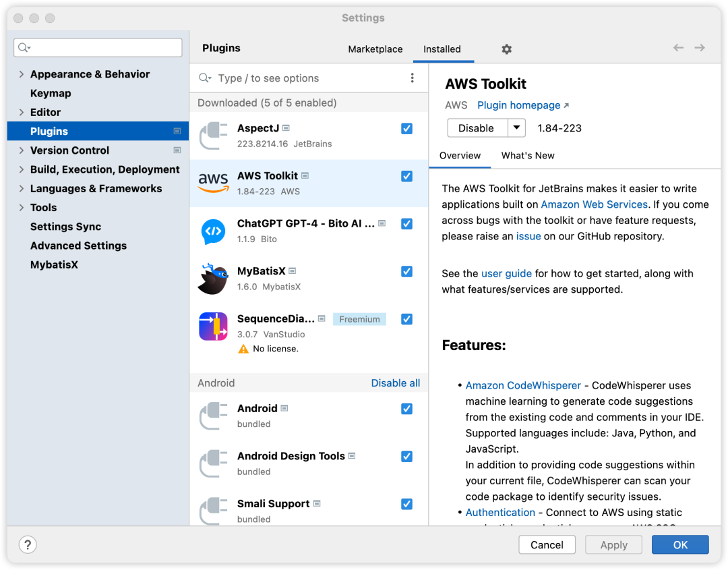Click the Bito AI plugin icon
The width and height of the screenshot is (728, 570).
213,231
